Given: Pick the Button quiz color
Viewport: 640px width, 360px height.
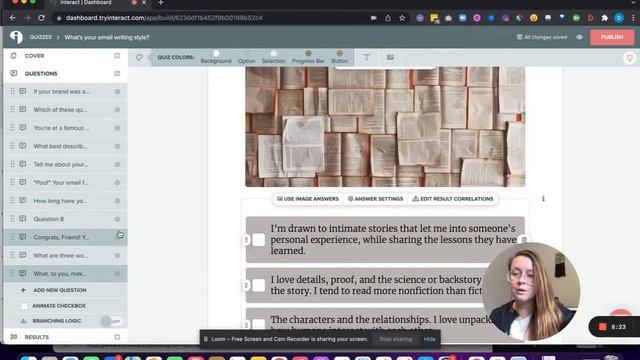Looking at the screenshot, I should (x=340, y=57).
